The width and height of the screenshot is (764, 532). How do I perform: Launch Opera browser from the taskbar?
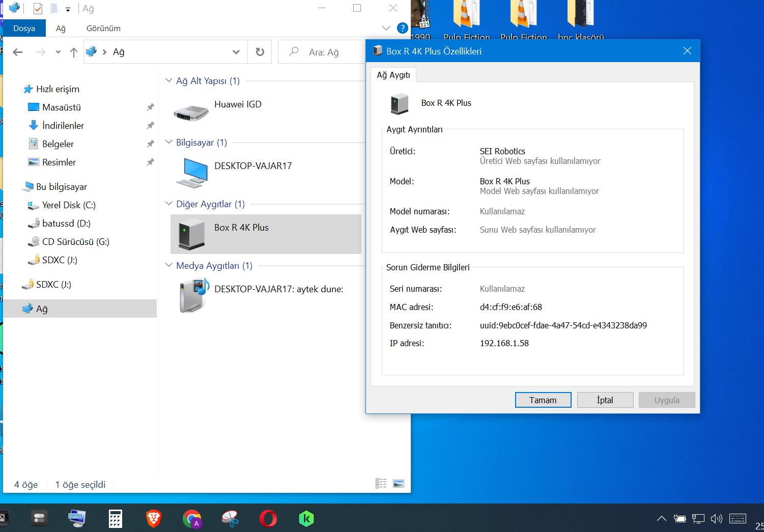pos(268,519)
